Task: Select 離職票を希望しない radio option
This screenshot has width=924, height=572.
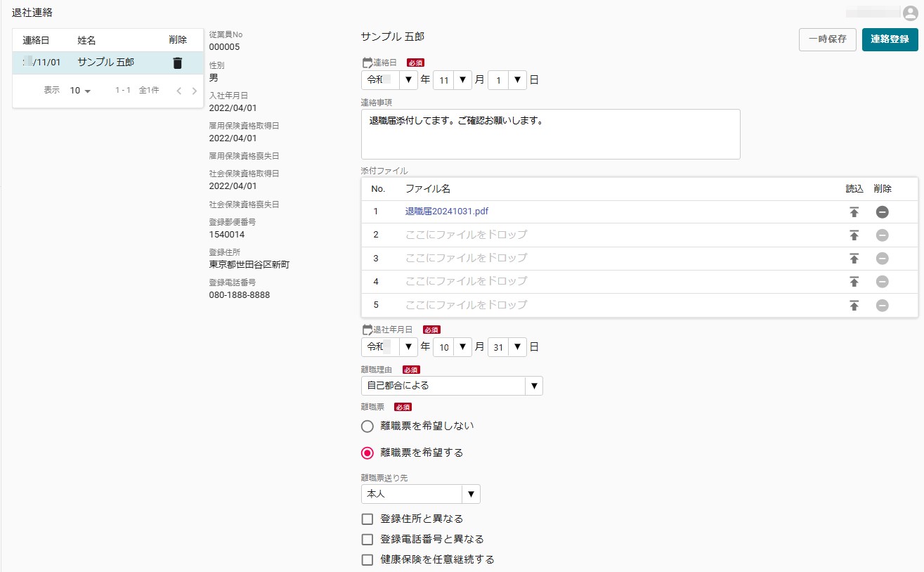Action: (367, 426)
